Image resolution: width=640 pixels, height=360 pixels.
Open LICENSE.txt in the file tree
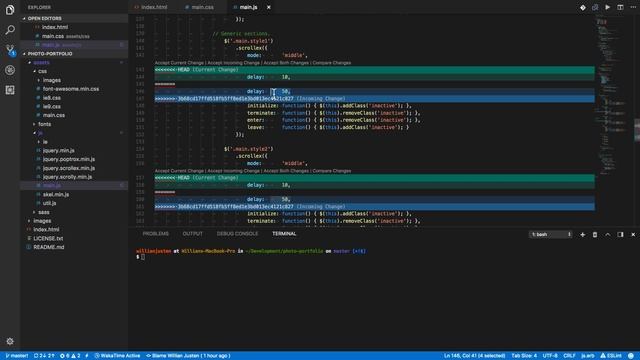tap(48, 238)
